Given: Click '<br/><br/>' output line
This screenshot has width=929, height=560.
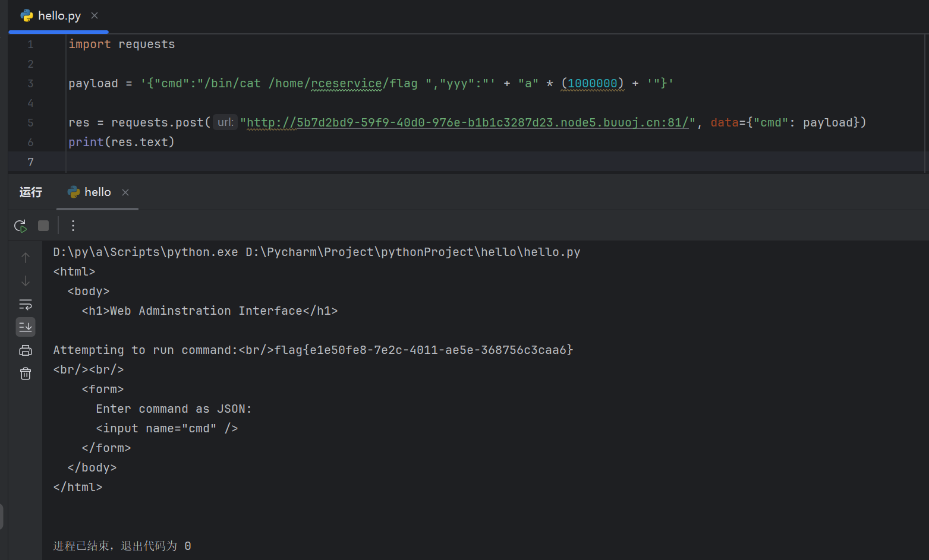Looking at the screenshot, I should pyautogui.click(x=89, y=369).
